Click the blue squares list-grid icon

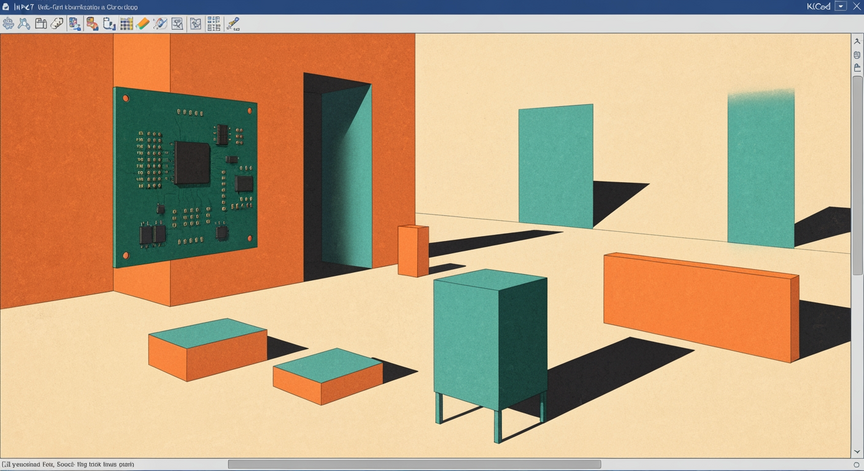214,24
